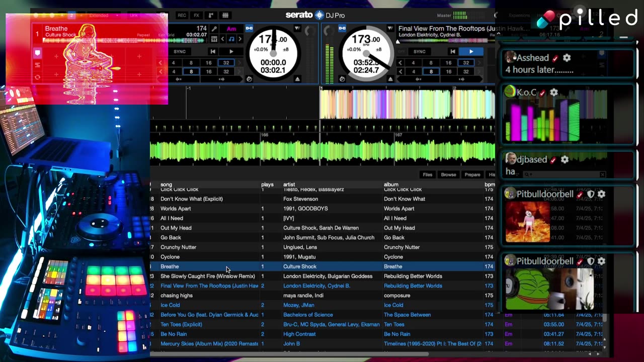Toggle the blue link icon on the right deck

pyautogui.click(x=342, y=28)
